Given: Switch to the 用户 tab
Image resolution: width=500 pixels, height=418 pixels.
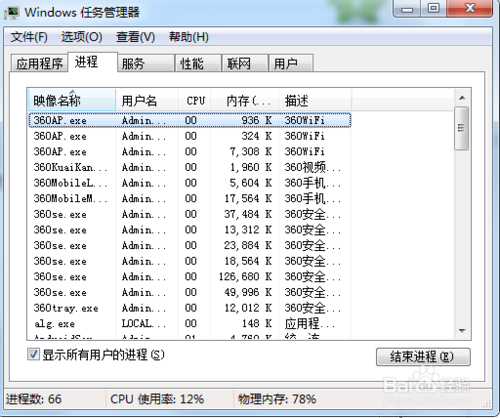Looking at the screenshot, I should (x=291, y=63).
